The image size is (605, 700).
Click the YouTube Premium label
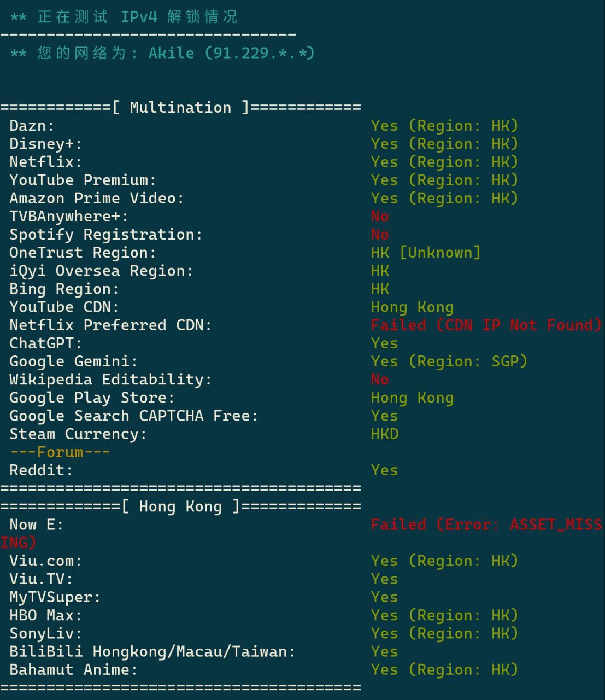point(83,180)
